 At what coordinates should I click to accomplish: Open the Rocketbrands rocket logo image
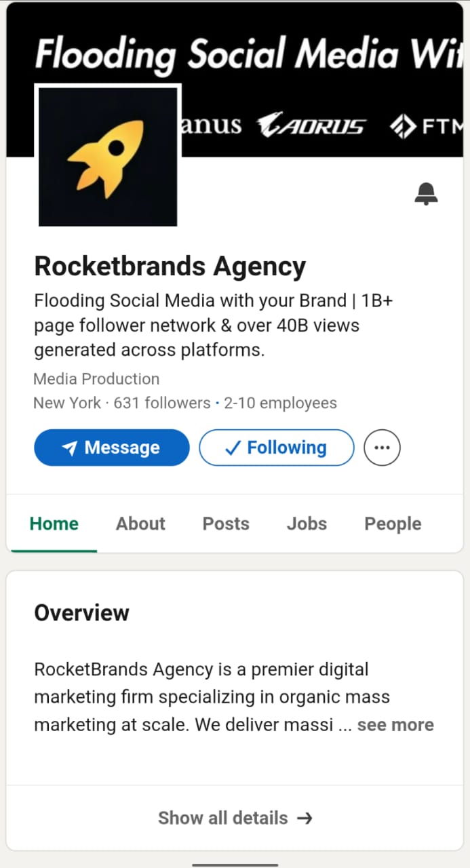click(108, 156)
